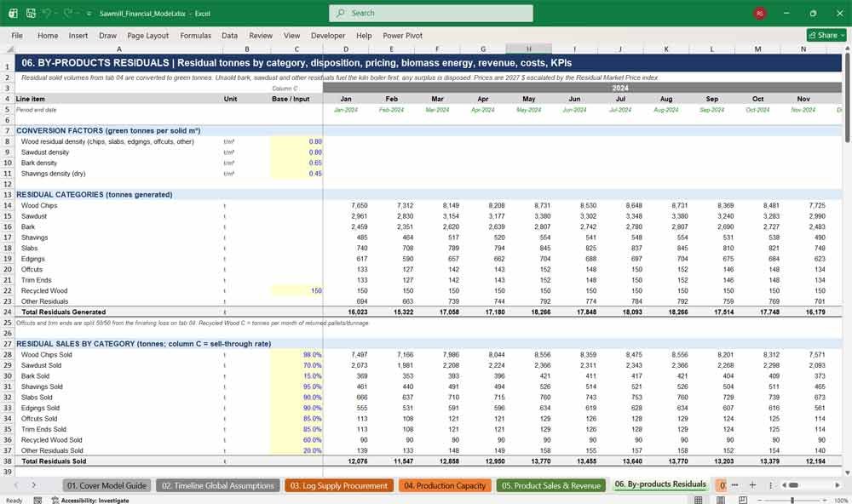Screen dimensions: 852x504
Task: Click the horizontal scrollbar right arrow
Action: 838,485
